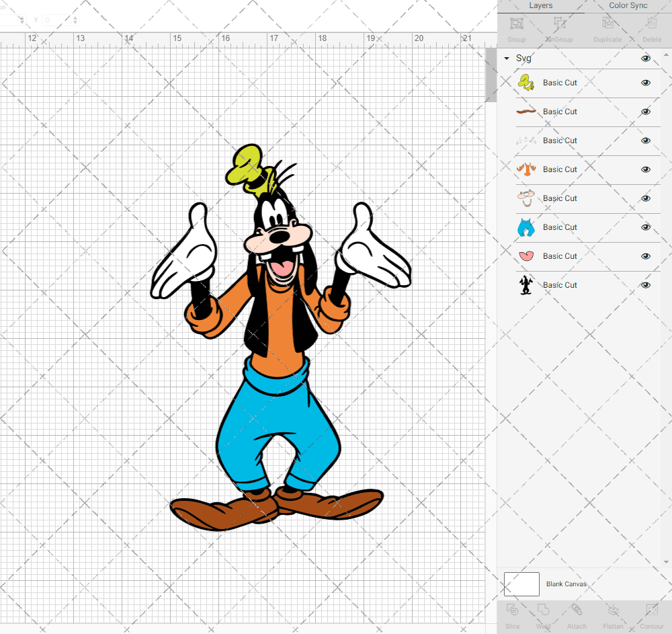
Task: Switch to the Color Sync tab
Action: click(628, 5)
